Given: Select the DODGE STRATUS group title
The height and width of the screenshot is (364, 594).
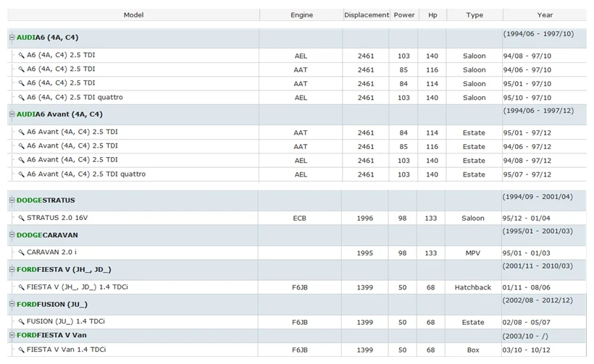Looking at the screenshot, I should coord(46,200).
